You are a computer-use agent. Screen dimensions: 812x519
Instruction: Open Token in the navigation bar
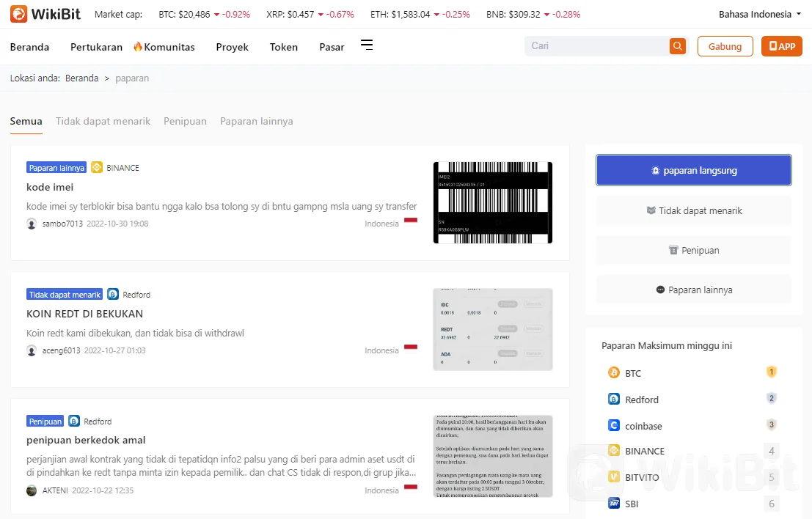tap(284, 47)
